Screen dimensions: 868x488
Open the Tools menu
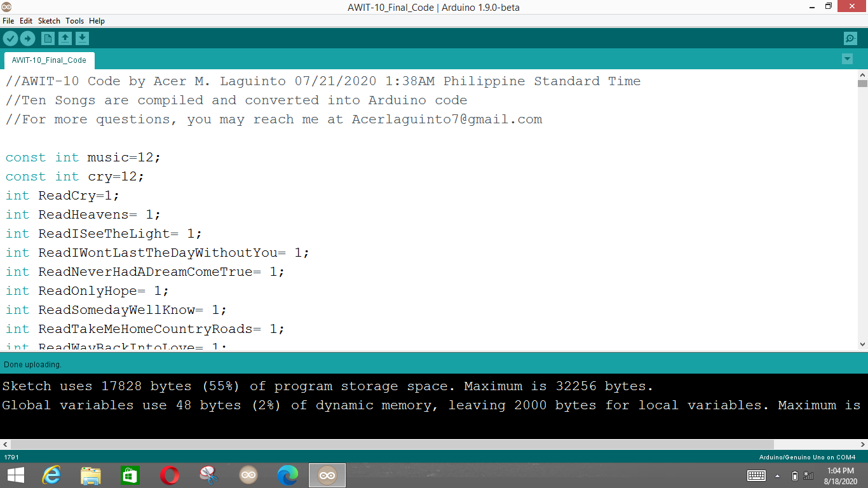(x=74, y=21)
